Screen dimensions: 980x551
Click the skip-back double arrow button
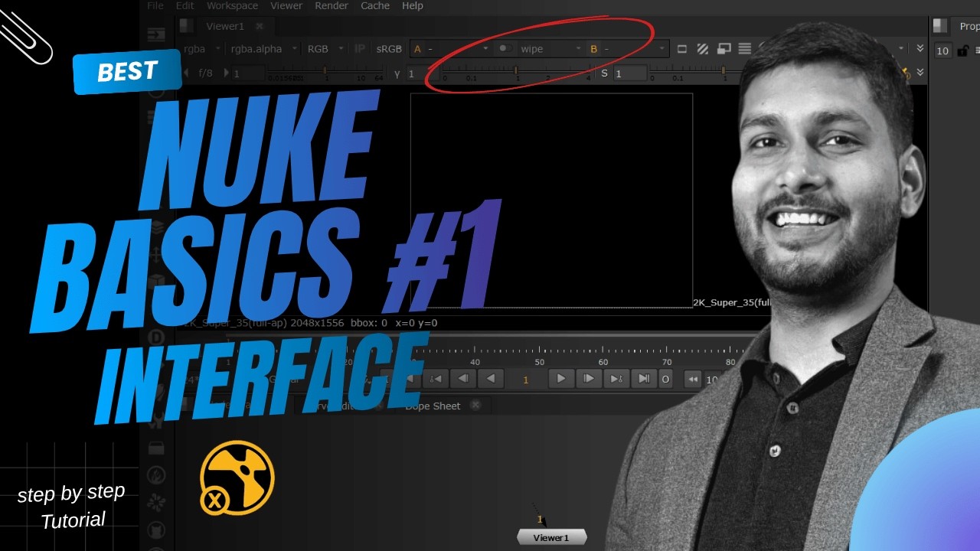tap(692, 380)
